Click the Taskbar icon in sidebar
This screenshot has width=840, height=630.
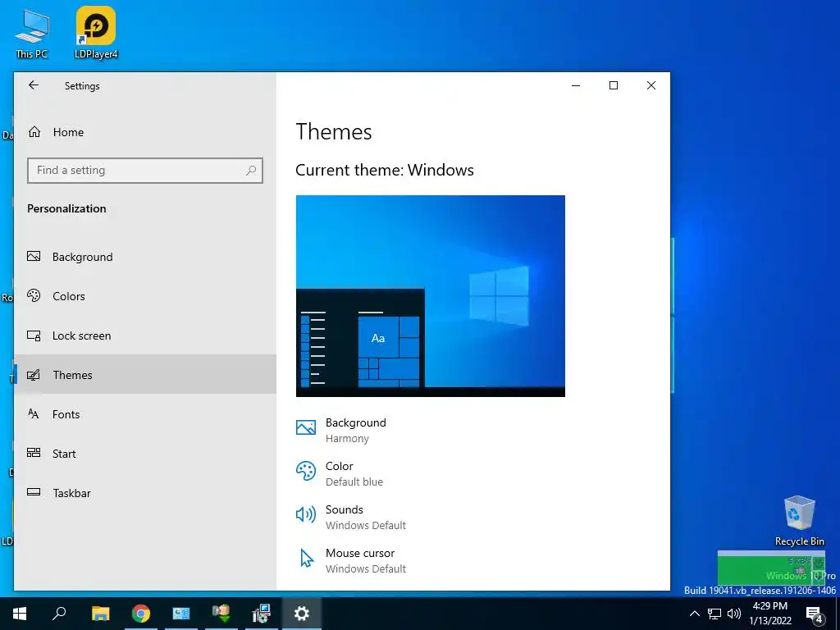coord(34,492)
